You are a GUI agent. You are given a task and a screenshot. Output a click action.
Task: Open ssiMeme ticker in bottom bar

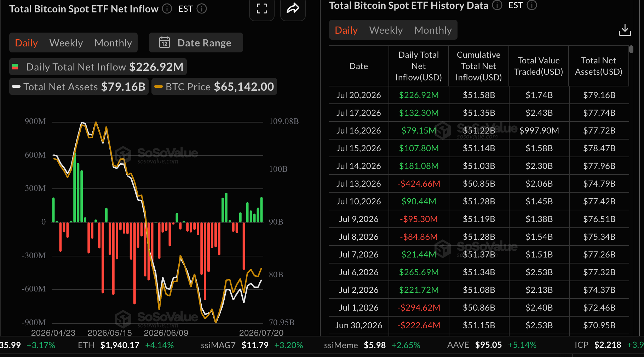point(372,345)
